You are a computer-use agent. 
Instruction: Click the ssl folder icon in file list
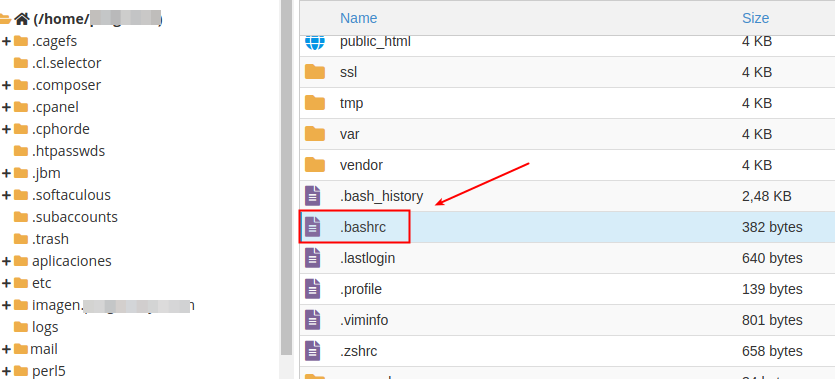point(315,72)
